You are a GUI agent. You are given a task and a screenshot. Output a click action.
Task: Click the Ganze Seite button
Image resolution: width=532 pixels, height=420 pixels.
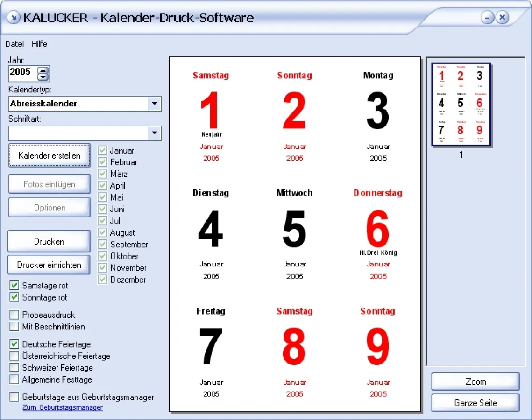pos(475,403)
